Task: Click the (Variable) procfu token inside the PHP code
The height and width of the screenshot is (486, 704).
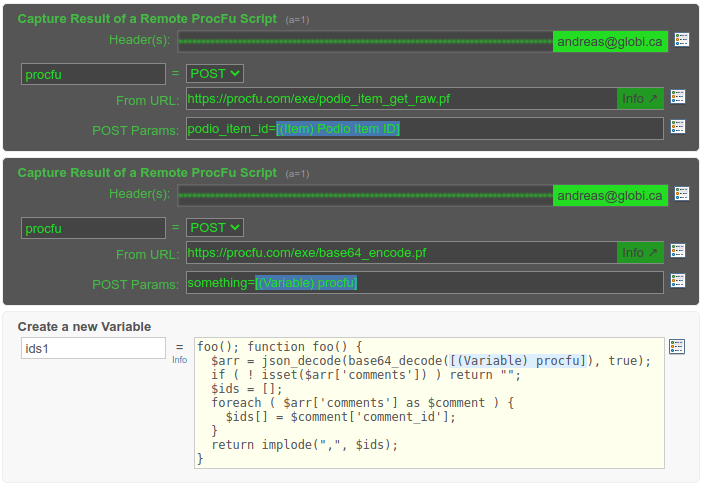Action: (x=516, y=361)
